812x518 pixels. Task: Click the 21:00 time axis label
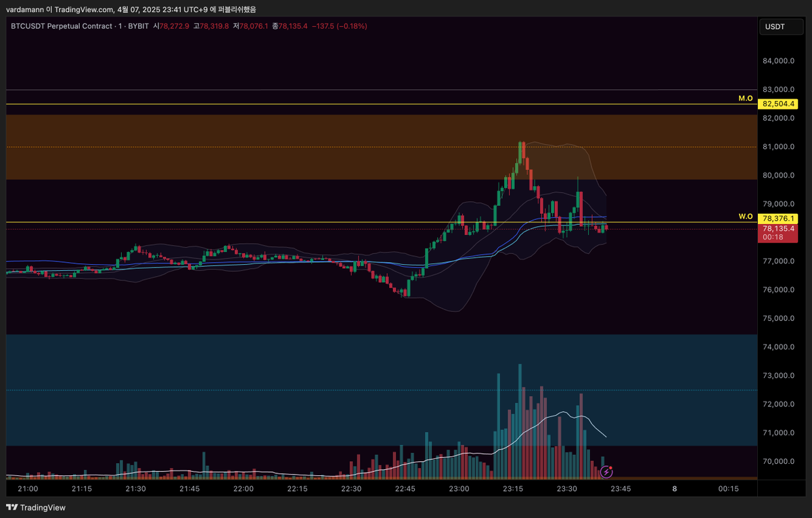(x=28, y=489)
